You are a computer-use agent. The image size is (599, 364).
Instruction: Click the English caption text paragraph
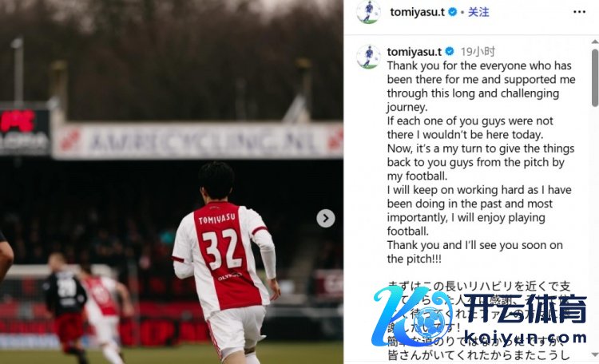[481, 162]
